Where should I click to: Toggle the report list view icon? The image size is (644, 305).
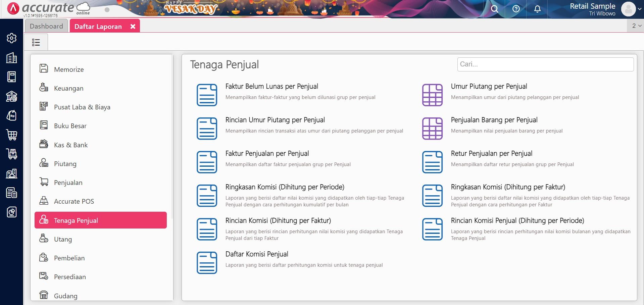pos(36,42)
